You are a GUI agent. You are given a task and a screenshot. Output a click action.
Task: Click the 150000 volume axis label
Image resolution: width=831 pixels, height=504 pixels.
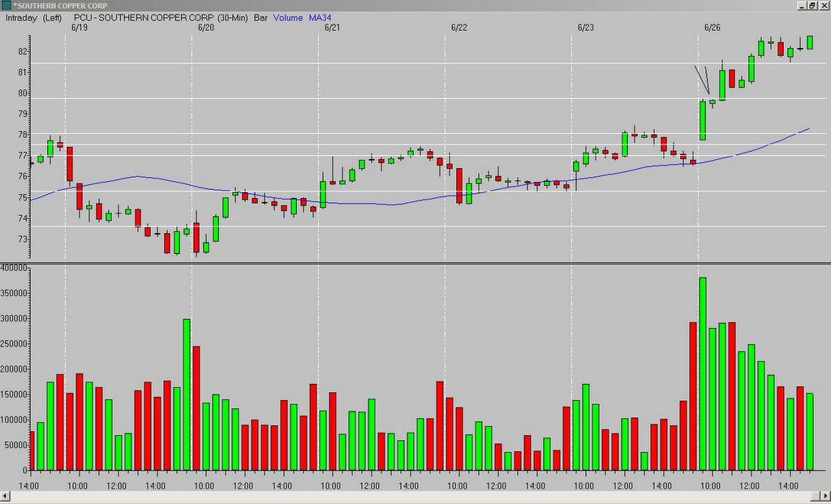(x=14, y=394)
